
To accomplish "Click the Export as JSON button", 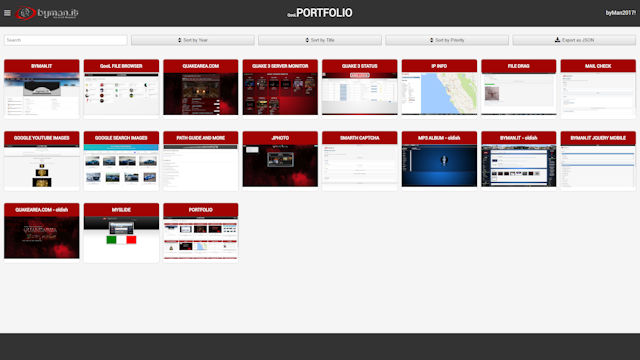I will click(x=574, y=40).
